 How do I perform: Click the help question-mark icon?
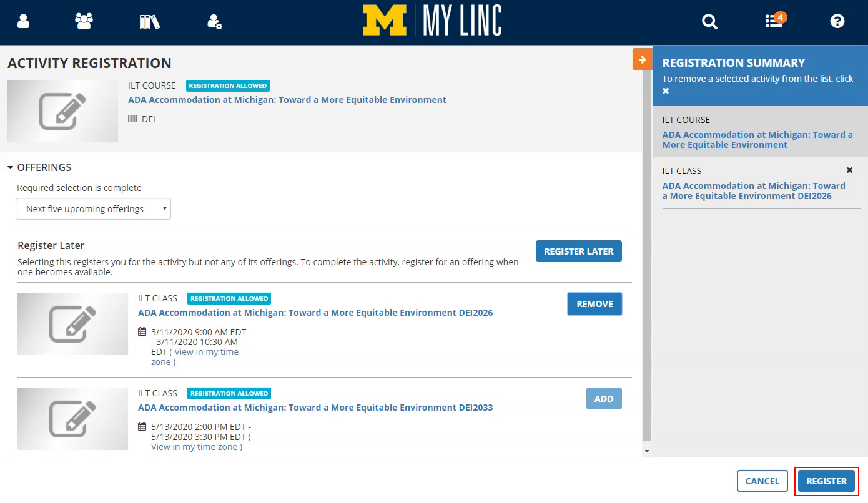click(837, 21)
